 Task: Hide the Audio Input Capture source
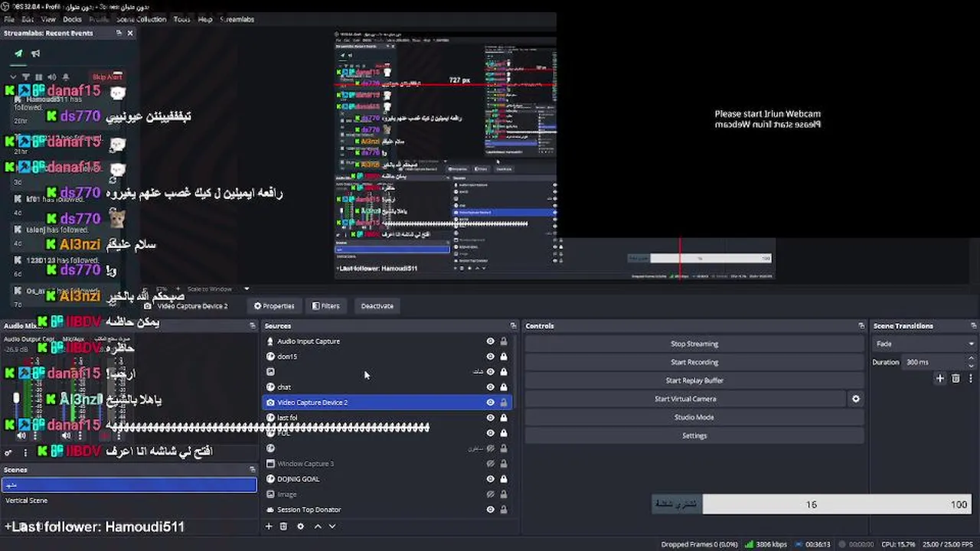pyautogui.click(x=491, y=341)
